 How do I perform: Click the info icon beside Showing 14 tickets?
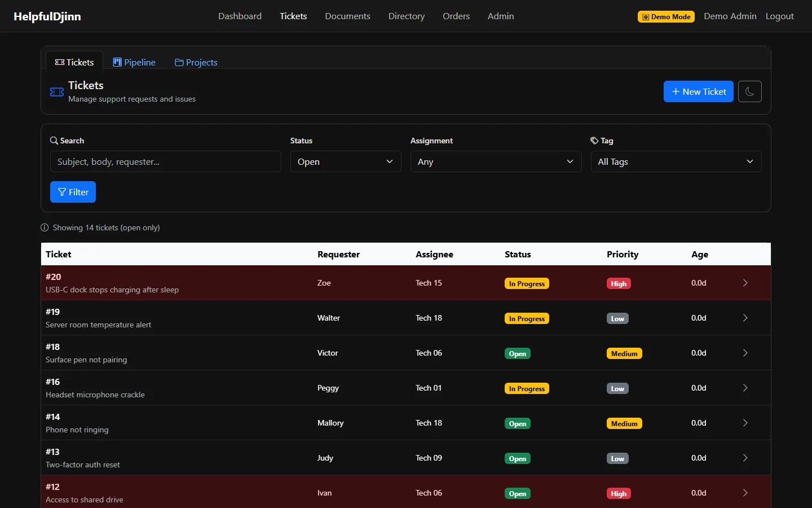[x=45, y=227]
